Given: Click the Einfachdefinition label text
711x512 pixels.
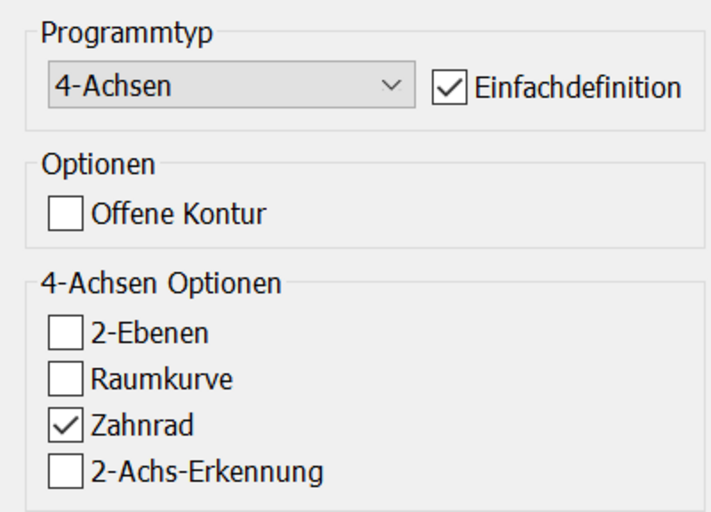Looking at the screenshot, I should click(578, 87).
